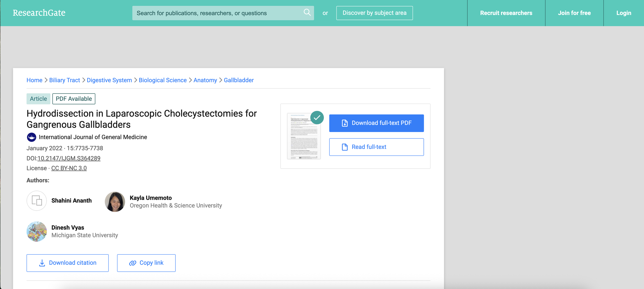The height and width of the screenshot is (289, 644).
Task: Click the Copy link button
Action: click(x=146, y=263)
